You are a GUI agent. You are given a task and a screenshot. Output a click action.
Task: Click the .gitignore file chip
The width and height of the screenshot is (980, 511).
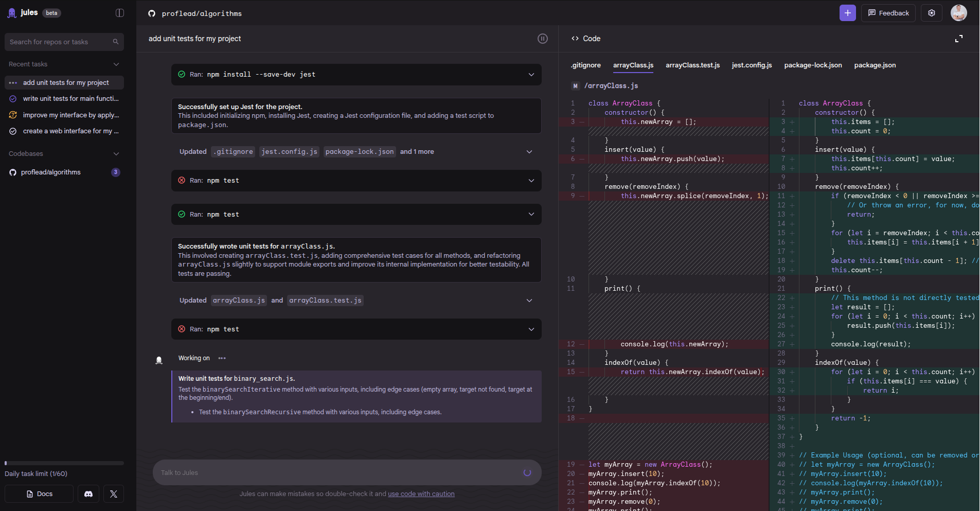(x=233, y=152)
